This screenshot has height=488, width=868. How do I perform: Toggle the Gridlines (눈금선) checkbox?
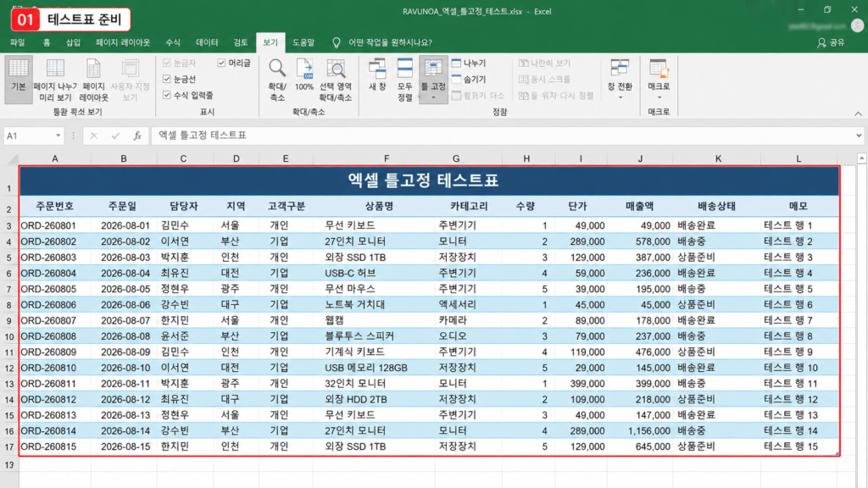click(167, 79)
